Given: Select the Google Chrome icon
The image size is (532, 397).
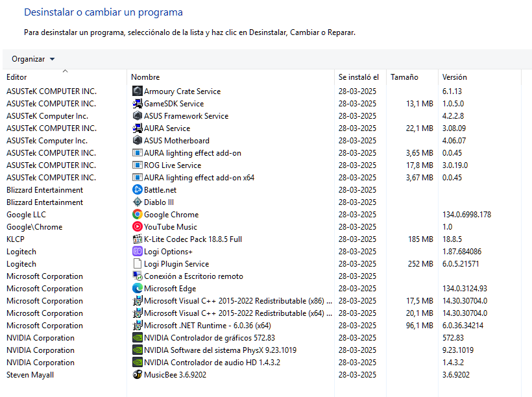Looking at the screenshot, I should 138,215.
